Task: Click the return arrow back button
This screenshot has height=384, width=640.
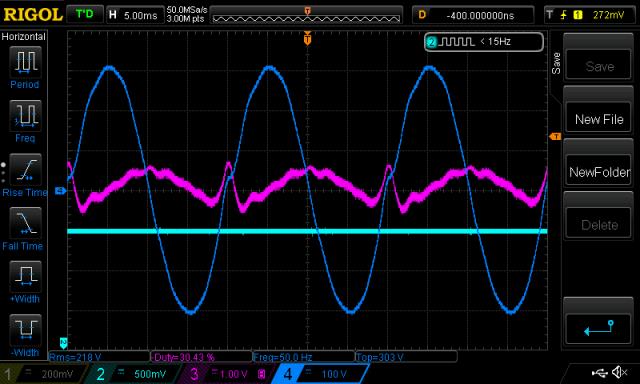Action: click(598, 327)
